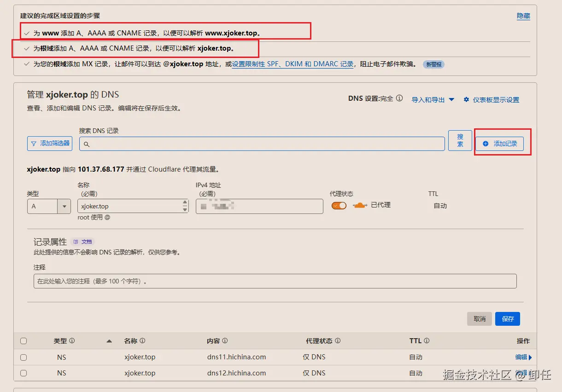Screen dimensions: 562x392
Task: Click the magnifier icon in DNS search box
Action: coord(87,144)
